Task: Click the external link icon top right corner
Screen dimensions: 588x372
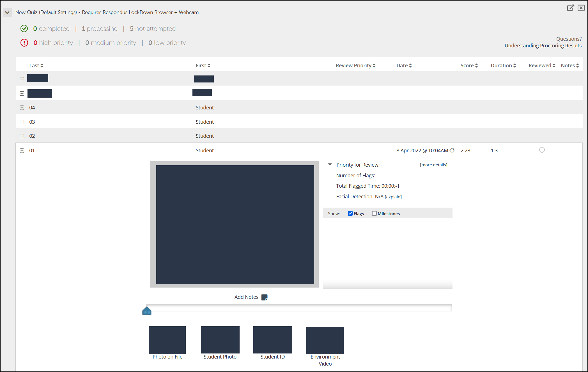Action: point(571,7)
